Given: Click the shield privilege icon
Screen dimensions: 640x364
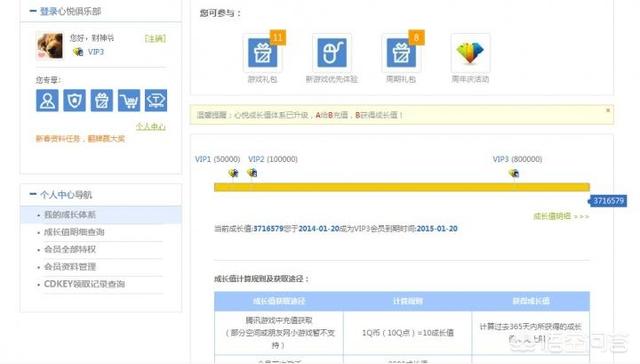Looking at the screenshot, I should tap(74, 100).
